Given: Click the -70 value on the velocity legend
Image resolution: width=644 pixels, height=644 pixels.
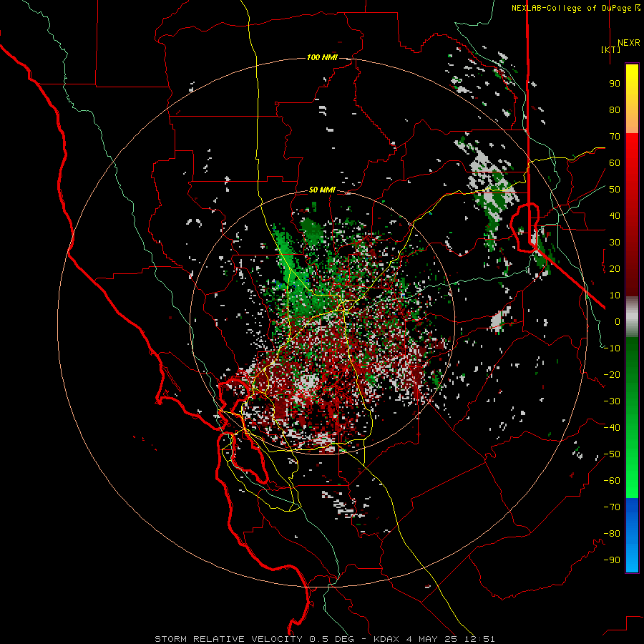Looking at the screenshot, I should [612, 507].
